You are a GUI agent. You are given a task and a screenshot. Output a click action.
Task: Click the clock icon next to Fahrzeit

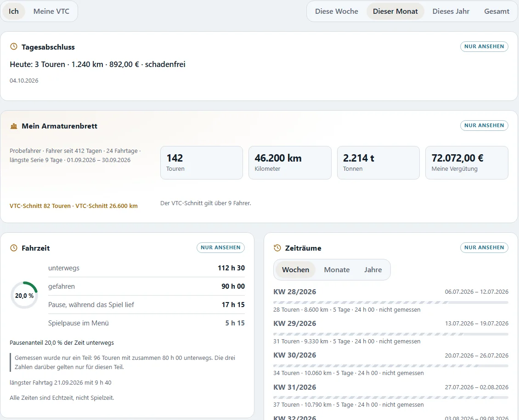click(14, 248)
